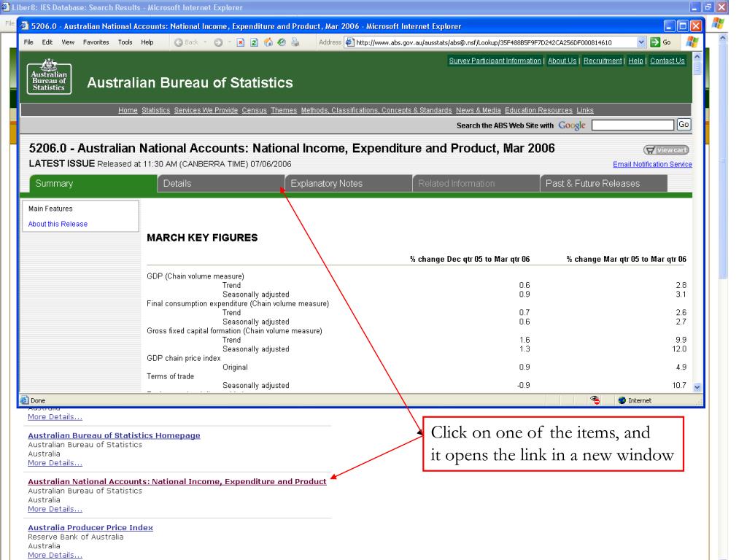747x560 pixels.
Task: Open More Details under Australian Bureau of Statistics Homepage
Action: point(55,463)
